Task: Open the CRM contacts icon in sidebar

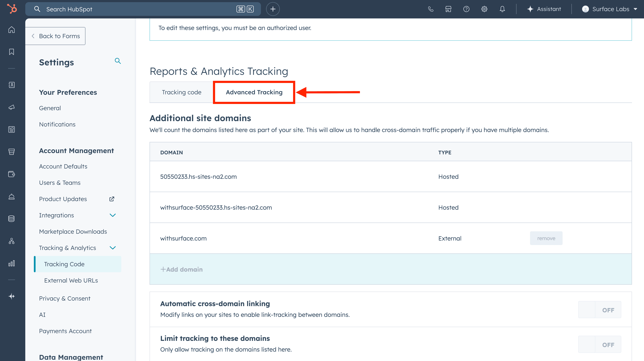Action: (x=12, y=85)
